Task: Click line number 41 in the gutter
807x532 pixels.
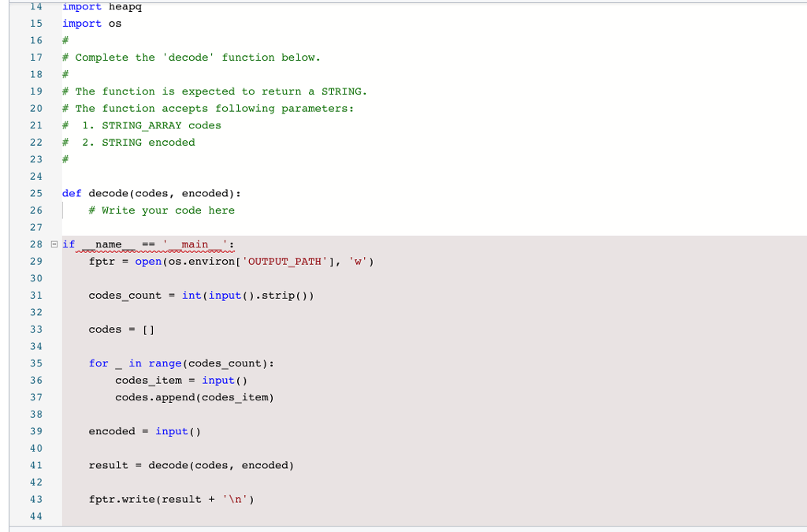Action: coord(36,465)
